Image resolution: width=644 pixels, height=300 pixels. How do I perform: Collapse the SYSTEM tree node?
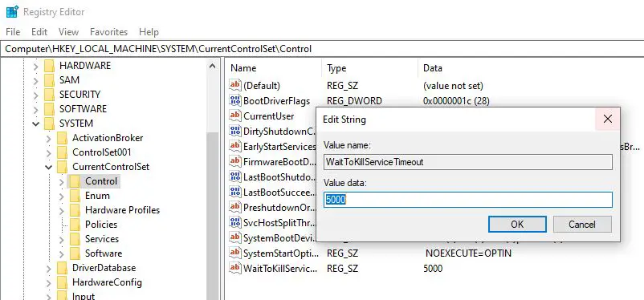(35, 124)
